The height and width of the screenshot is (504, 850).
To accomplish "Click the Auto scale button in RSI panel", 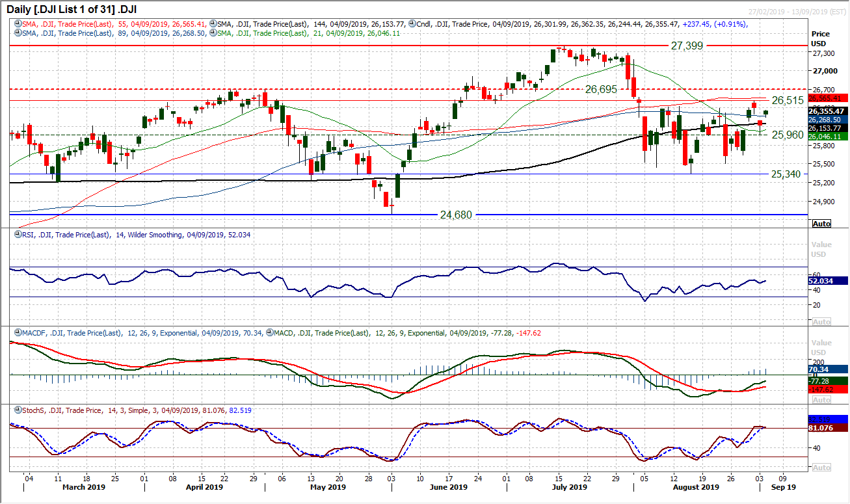I will tap(821, 322).
